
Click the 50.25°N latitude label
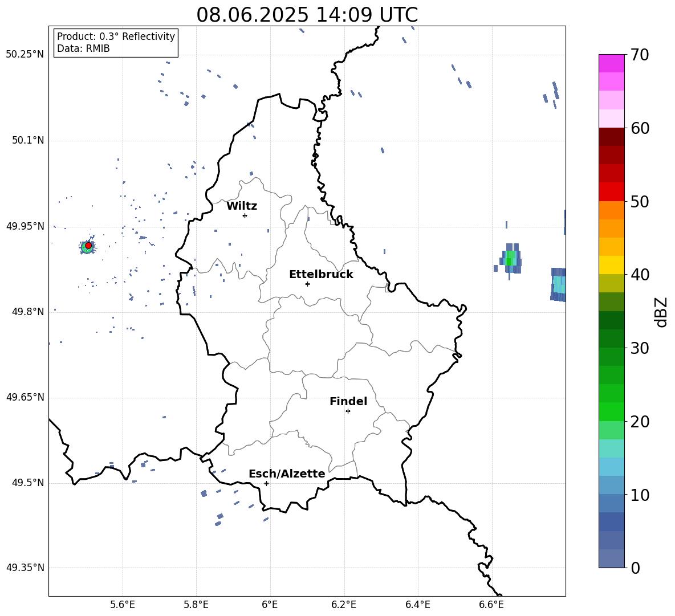(25, 55)
